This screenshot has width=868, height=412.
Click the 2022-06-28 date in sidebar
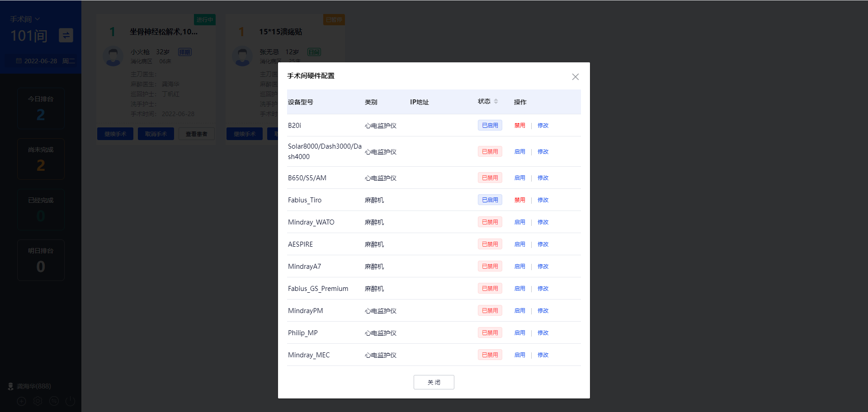tap(41, 61)
